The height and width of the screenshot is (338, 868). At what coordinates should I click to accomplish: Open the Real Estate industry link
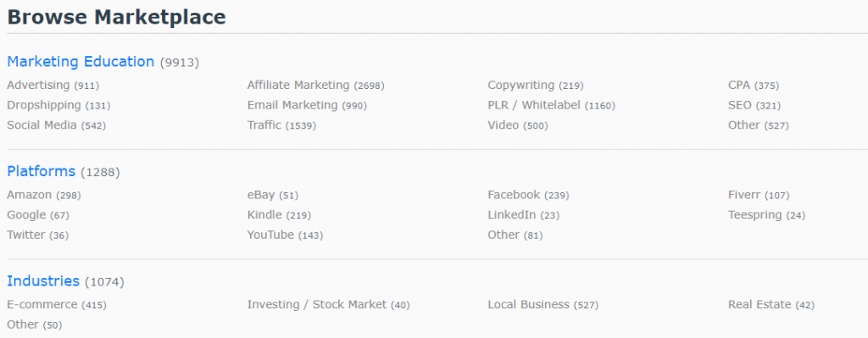[x=759, y=304]
